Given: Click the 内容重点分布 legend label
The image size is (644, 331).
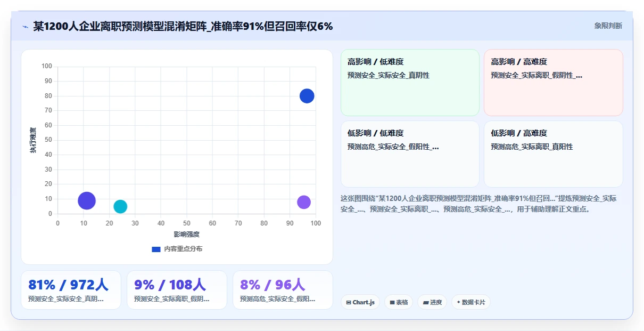Looking at the screenshot, I should (x=183, y=249).
